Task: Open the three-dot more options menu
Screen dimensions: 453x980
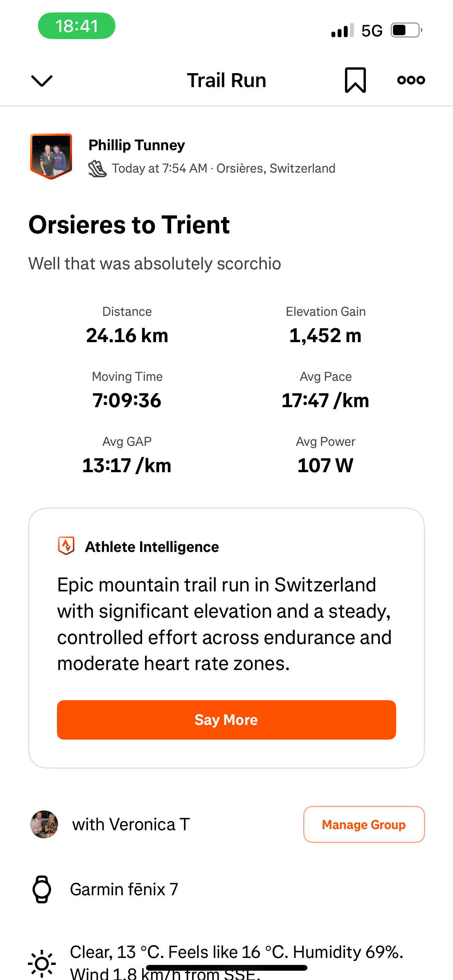Action: point(411,80)
